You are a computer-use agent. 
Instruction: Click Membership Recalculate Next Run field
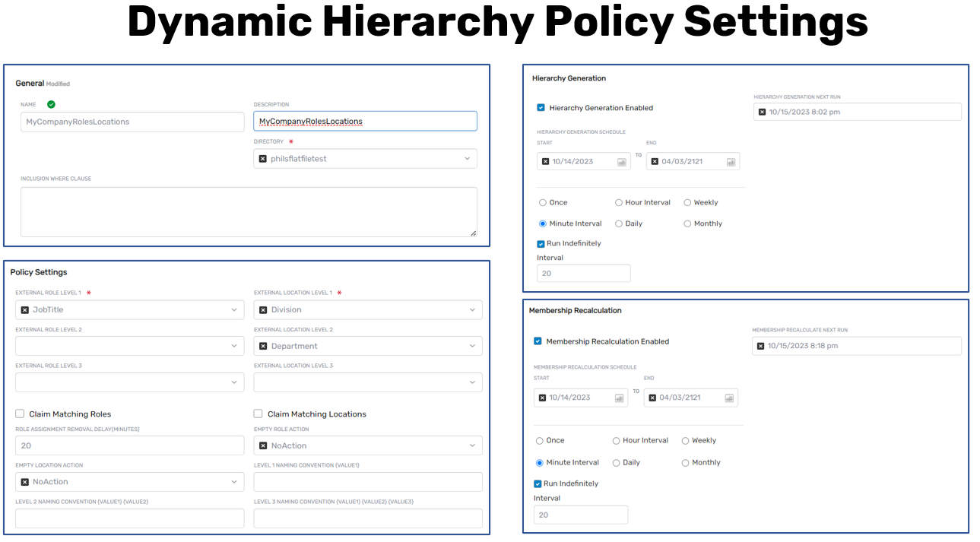pos(858,346)
